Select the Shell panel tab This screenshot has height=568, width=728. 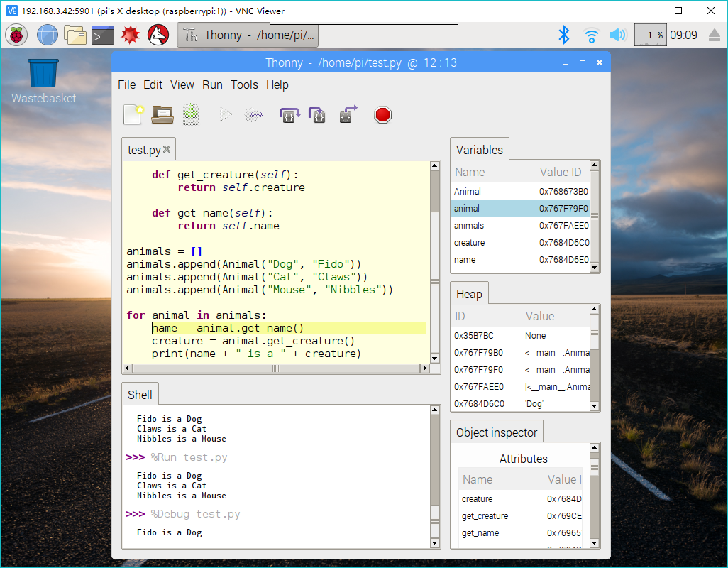(x=140, y=395)
